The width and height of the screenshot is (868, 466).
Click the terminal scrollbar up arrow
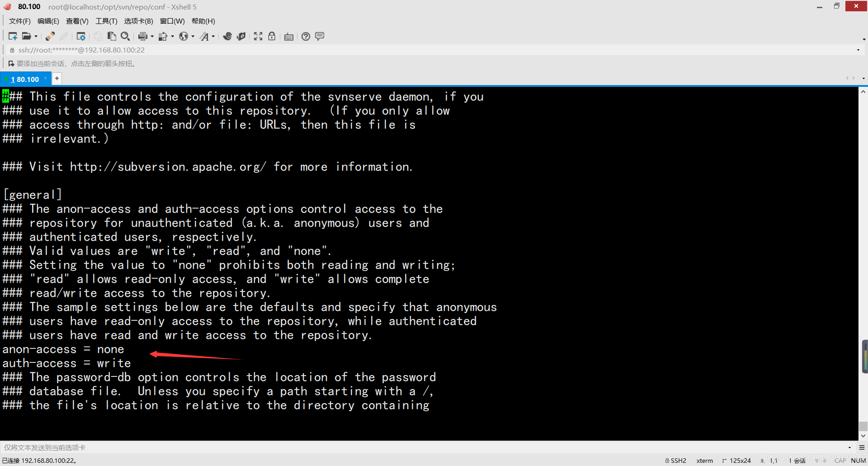[863, 92]
